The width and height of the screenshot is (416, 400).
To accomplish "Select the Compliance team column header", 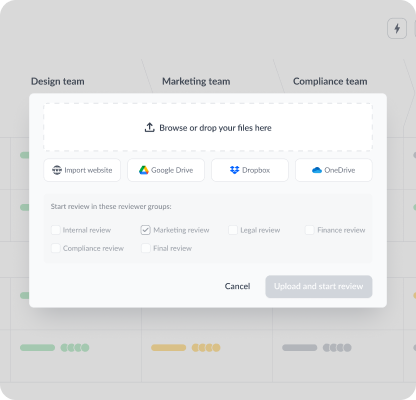I will 330,81.
